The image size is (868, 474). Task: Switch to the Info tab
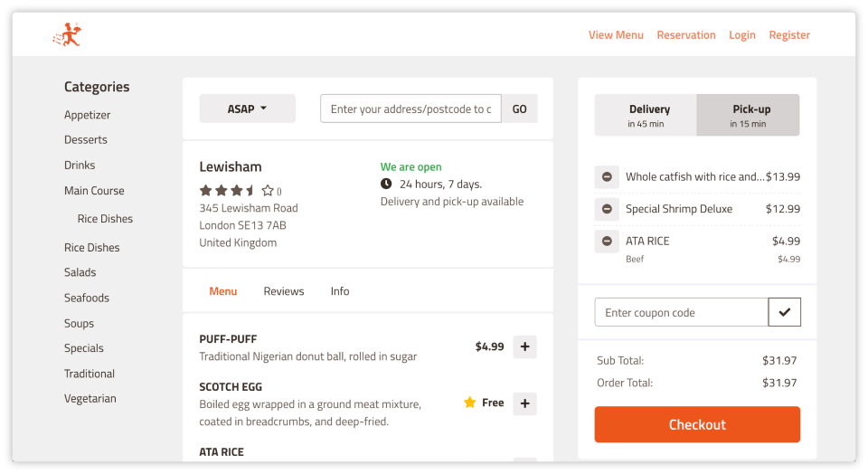point(340,291)
